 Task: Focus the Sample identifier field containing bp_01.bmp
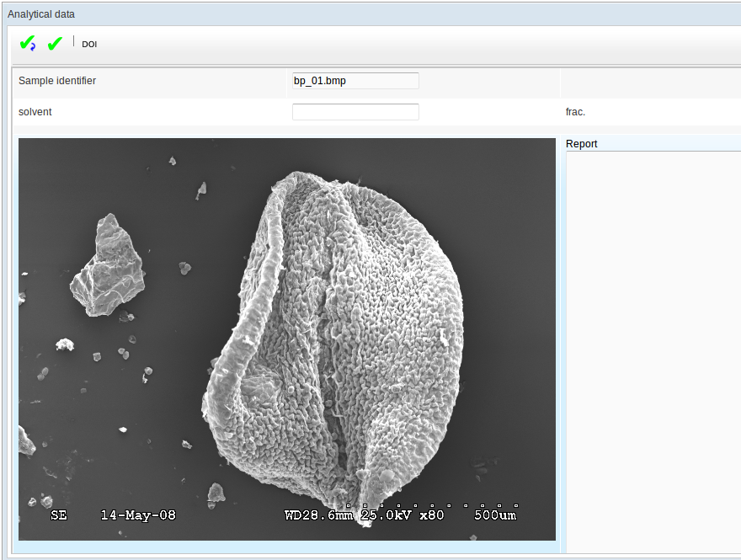[x=355, y=81]
